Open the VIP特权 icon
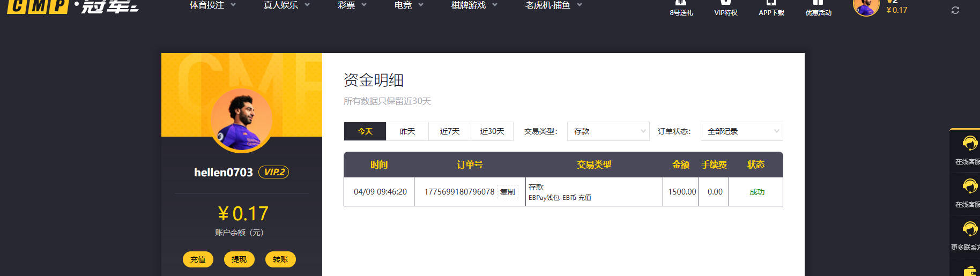The image size is (980, 276). point(726,3)
